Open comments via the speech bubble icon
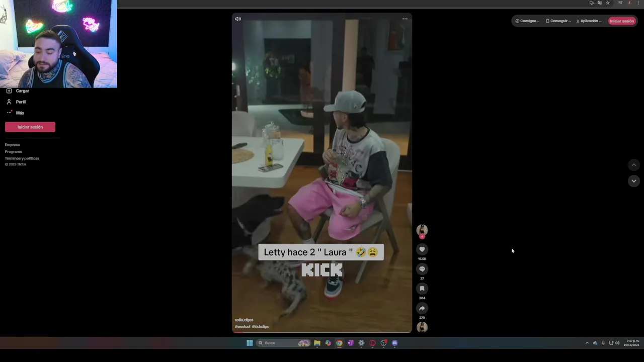Screen dimensions: 644x362 [422, 269]
